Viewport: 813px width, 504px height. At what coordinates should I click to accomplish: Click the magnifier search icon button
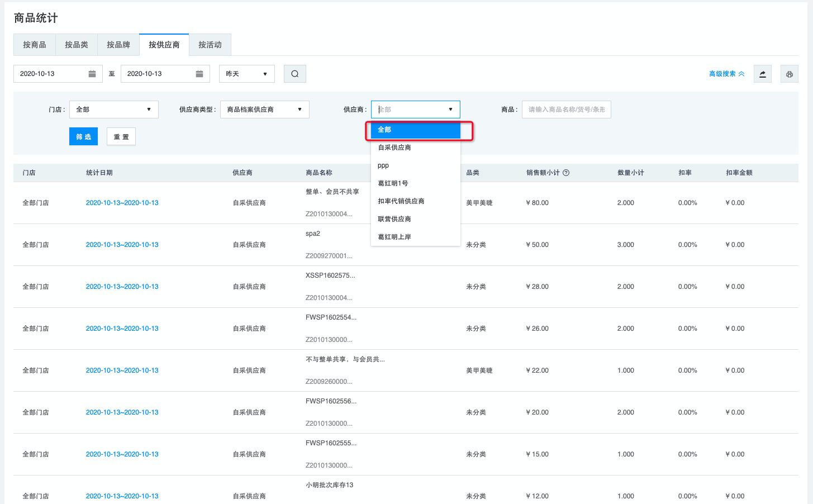pyautogui.click(x=294, y=74)
